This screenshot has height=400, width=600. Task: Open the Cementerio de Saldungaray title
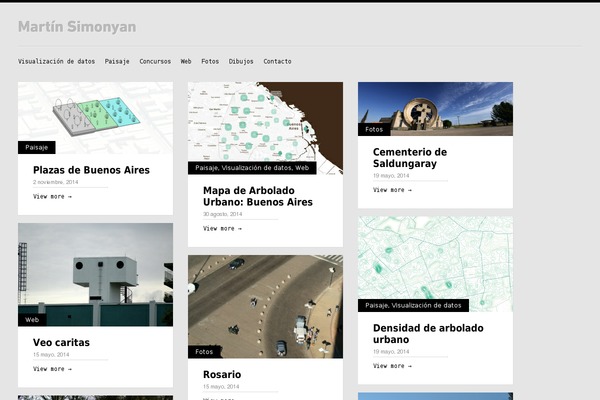[x=410, y=158]
